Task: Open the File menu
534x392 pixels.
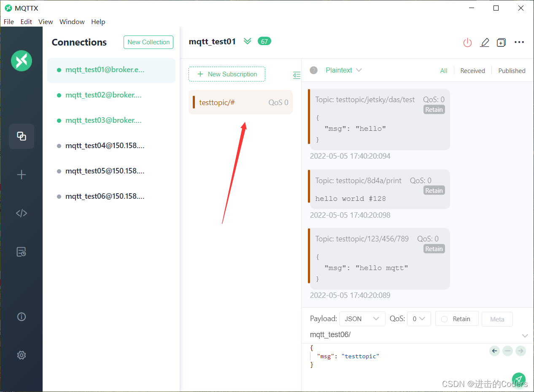Action: click(x=8, y=22)
